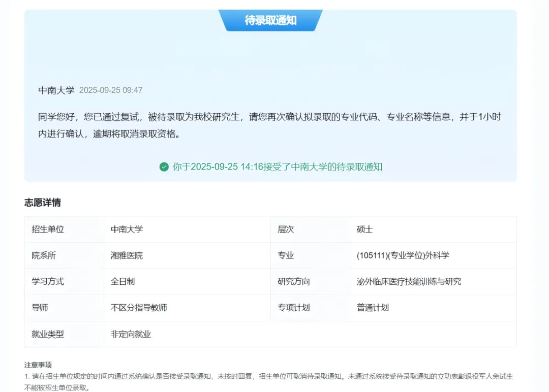Viewport: 549px width, 392px height.
Task: Click the 志愿详情 section heading
Action: pyautogui.click(x=43, y=203)
